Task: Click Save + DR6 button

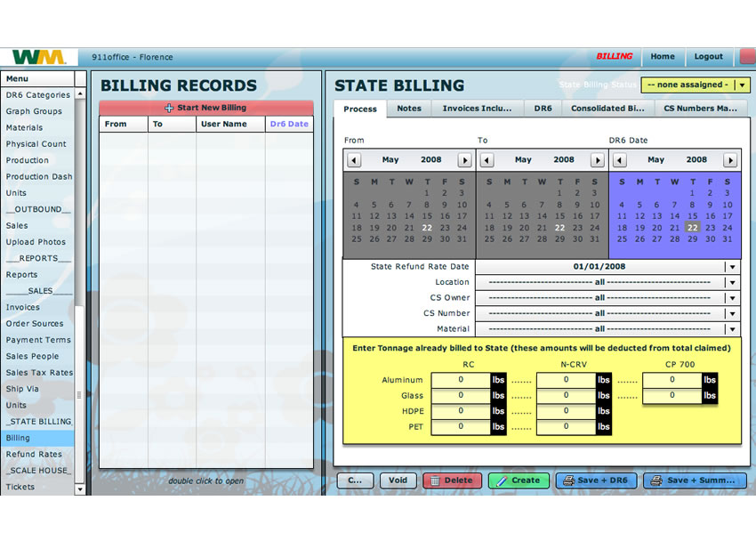Action: (x=596, y=480)
